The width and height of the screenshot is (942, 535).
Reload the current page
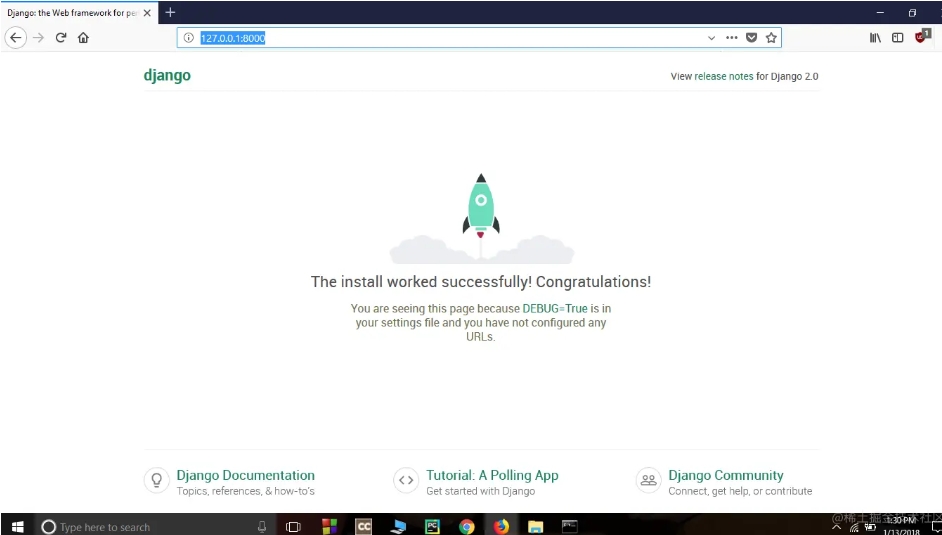[x=61, y=38]
